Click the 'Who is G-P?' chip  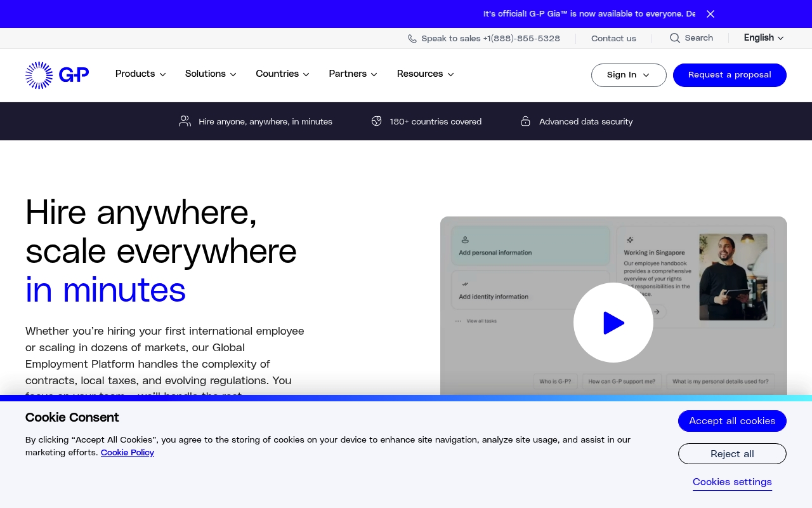[x=555, y=381]
